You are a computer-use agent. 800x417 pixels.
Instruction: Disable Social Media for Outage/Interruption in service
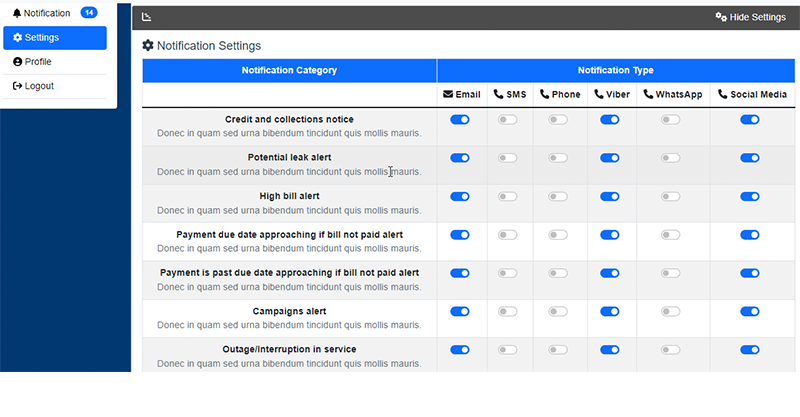750,350
